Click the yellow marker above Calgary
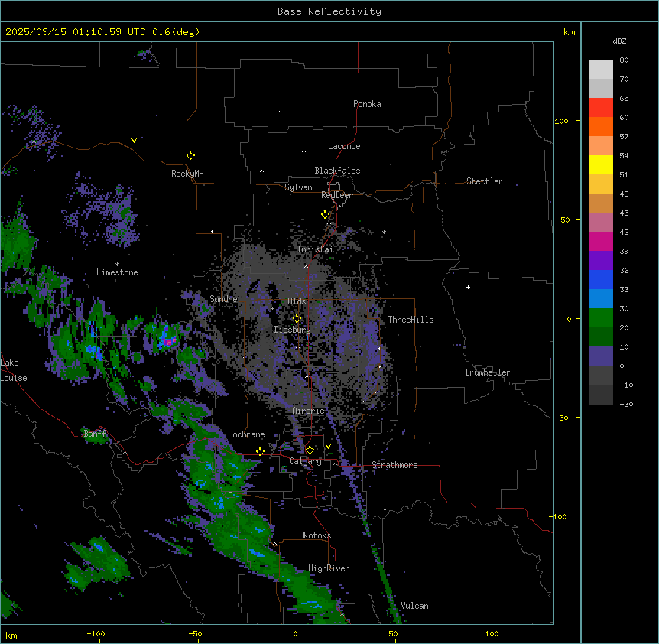 310,450
